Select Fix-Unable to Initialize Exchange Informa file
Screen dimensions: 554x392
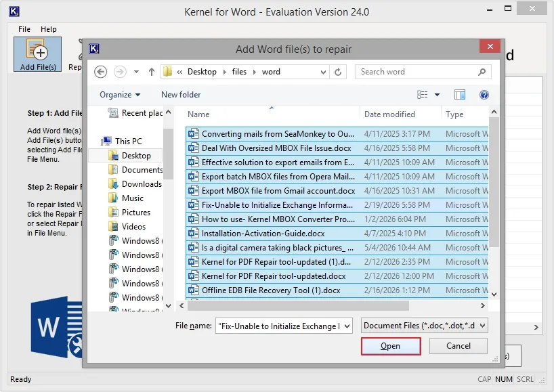coord(337,205)
